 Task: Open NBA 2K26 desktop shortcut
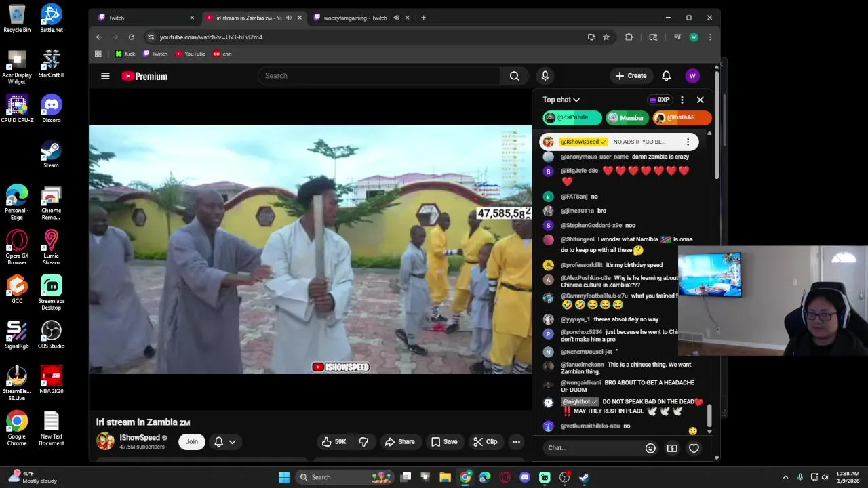tap(52, 380)
